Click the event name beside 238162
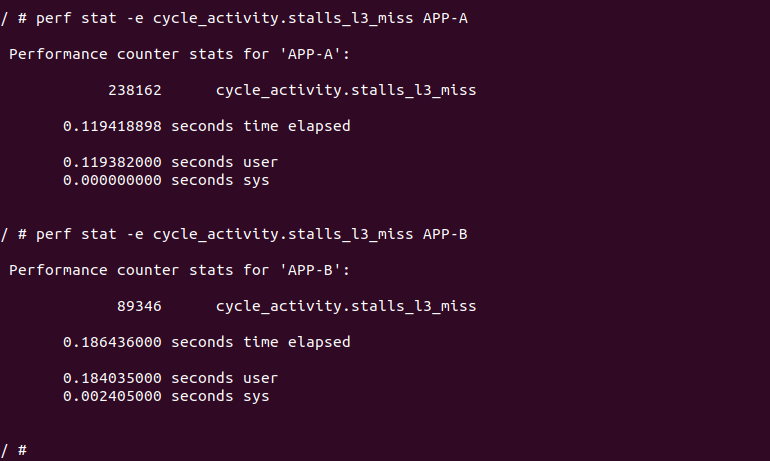 click(345, 91)
